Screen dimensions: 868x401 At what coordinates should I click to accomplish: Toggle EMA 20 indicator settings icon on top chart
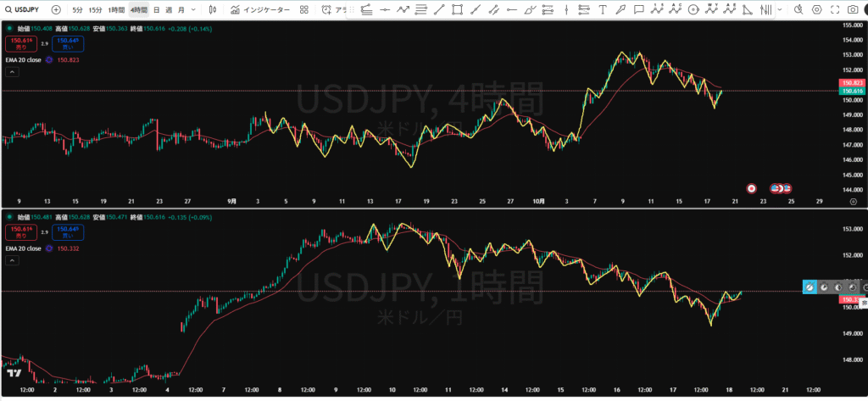click(49, 60)
